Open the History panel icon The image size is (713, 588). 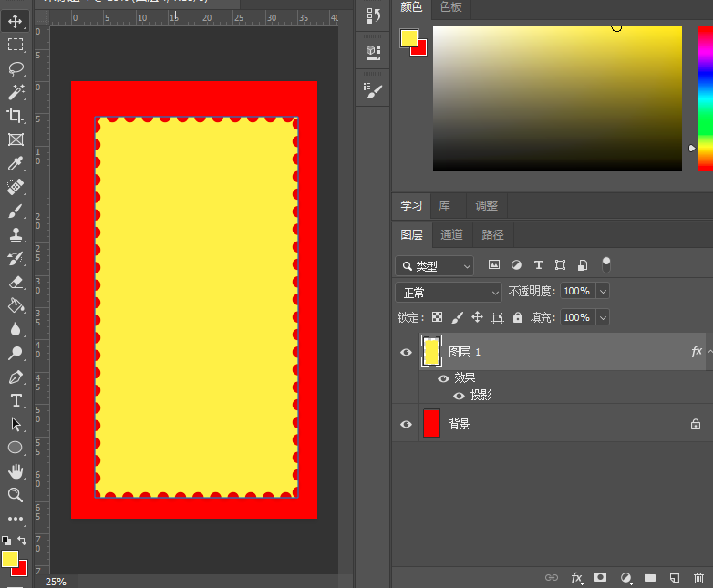click(x=373, y=15)
